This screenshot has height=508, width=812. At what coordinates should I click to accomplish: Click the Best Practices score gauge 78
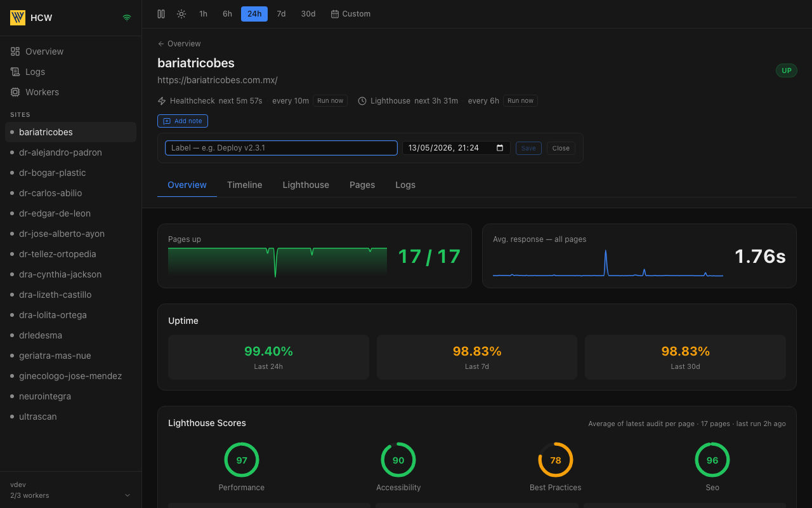(556, 460)
